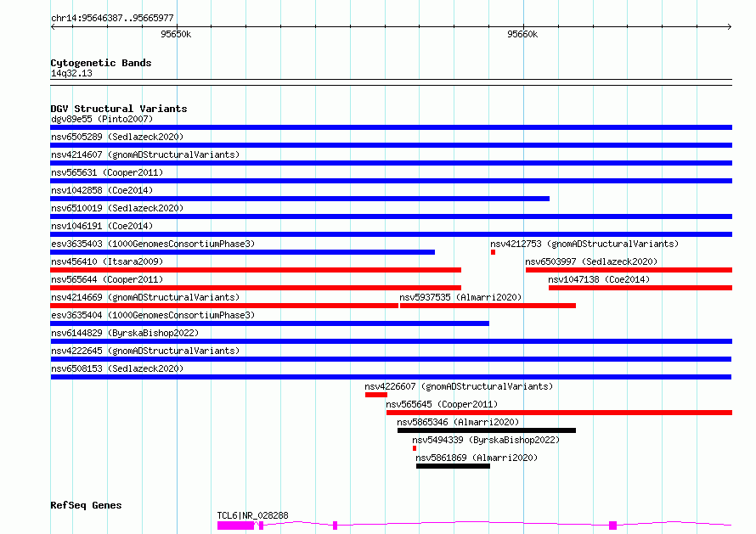This screenshot has width=756, height=534.
Task: Click the red bar under nsv565644
Action: click(256, 288)
